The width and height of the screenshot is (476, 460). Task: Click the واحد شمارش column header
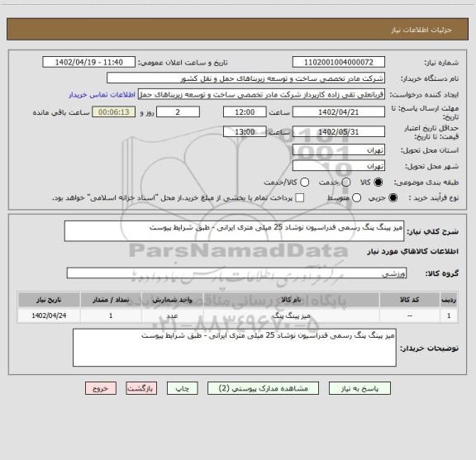172,300
